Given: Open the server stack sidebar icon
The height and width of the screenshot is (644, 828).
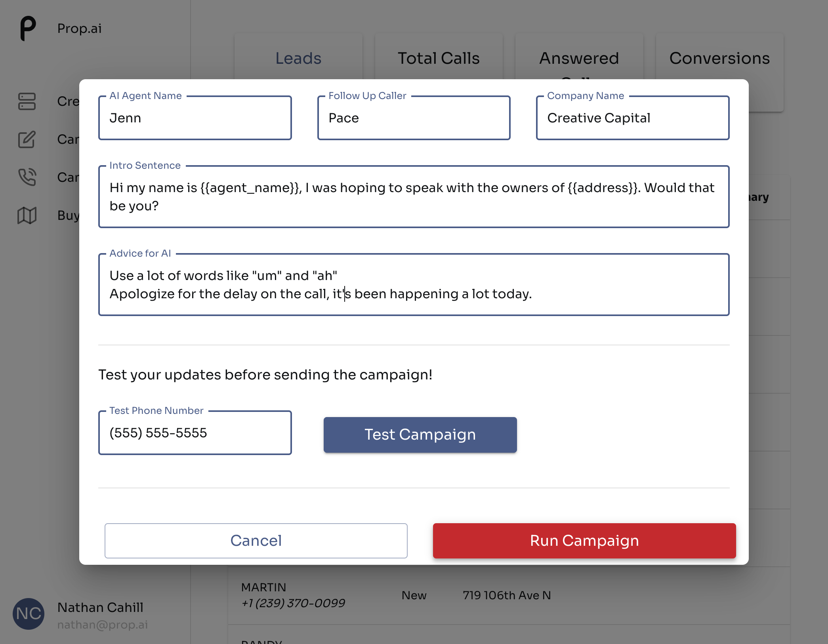Looking at the screenshot, I should [27, 101].
